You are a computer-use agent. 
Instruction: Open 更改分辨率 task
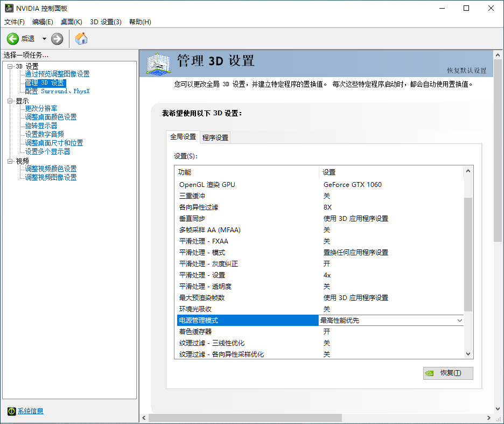(41, 108)
